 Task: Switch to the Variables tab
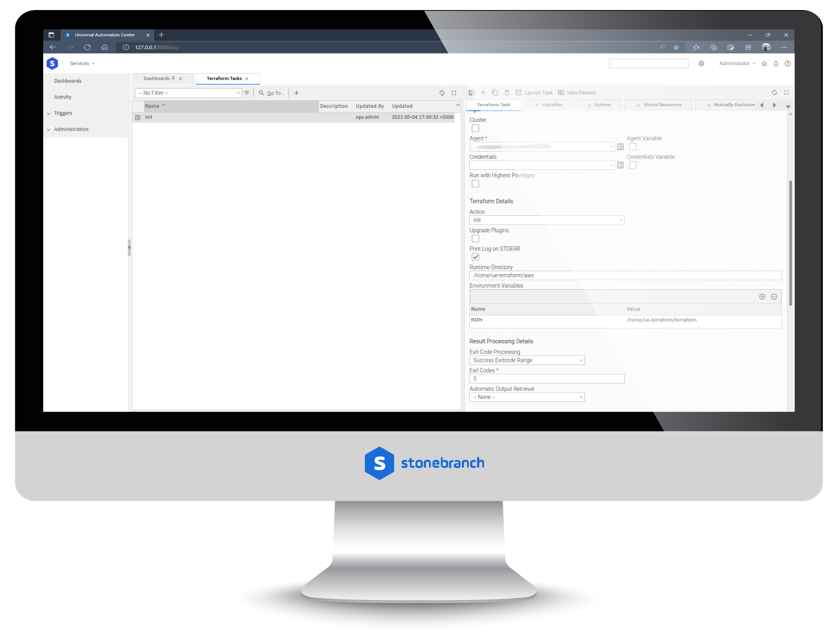(553, 104)
